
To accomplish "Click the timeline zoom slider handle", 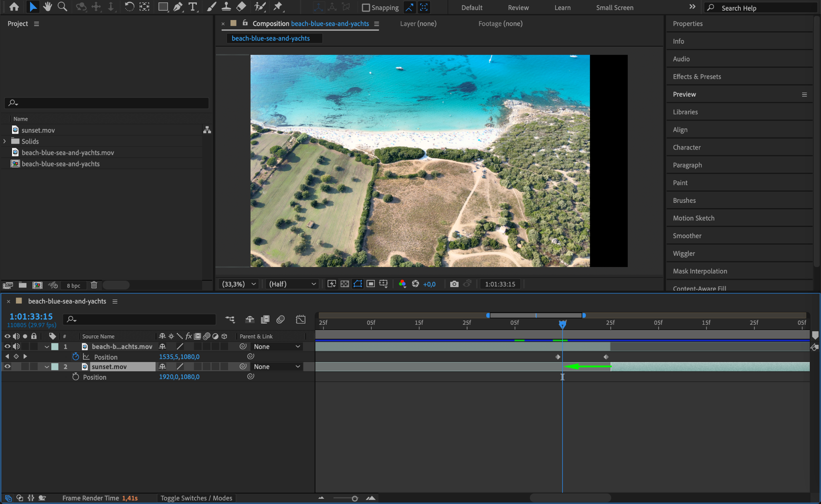I will pyautogui.click(x=354, y=498).
